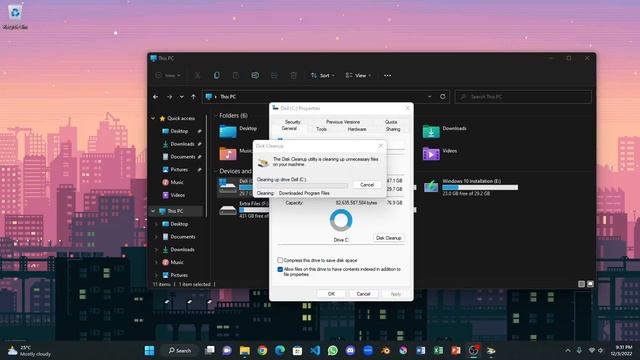The image size is (640, 360).
Task: Switch to the Sharing tab
Action: pos(393,129)
